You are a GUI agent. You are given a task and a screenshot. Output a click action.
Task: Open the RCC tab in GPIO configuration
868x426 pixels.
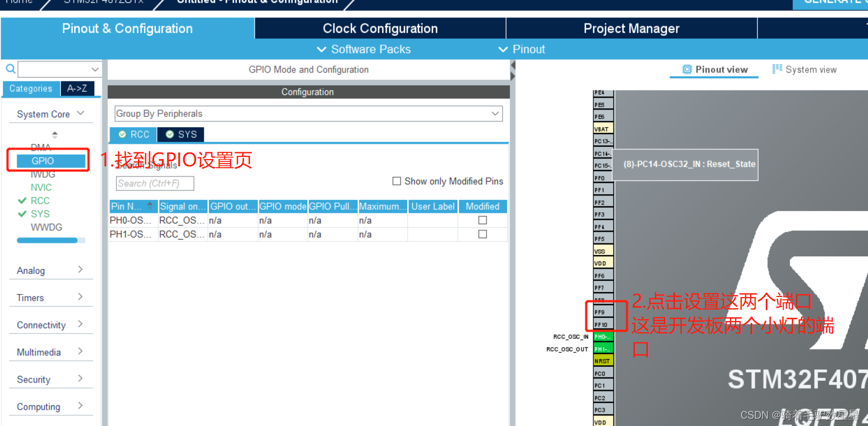coord(133,135)
